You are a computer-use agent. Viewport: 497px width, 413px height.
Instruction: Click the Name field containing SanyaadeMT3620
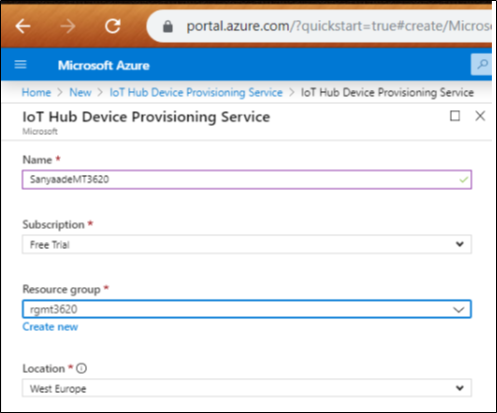click(247, 180)
